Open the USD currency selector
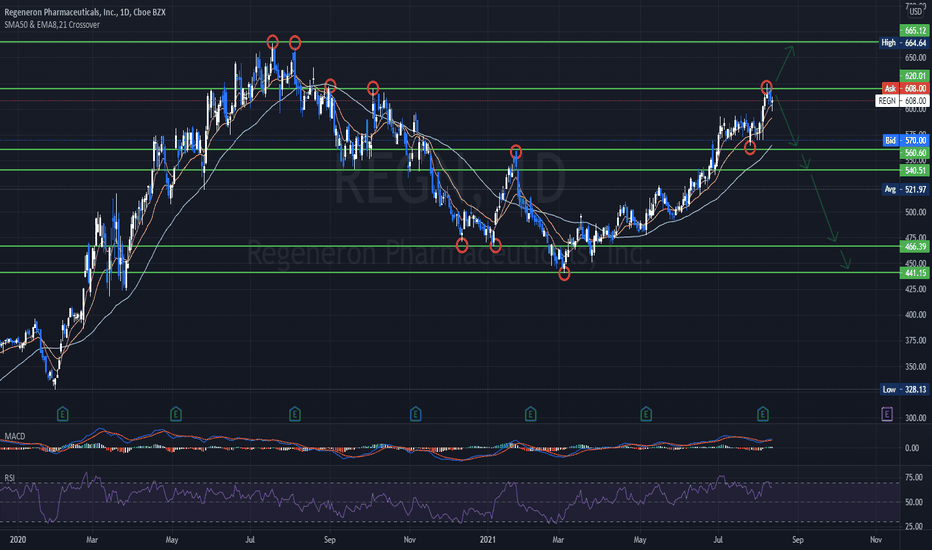 916,11
